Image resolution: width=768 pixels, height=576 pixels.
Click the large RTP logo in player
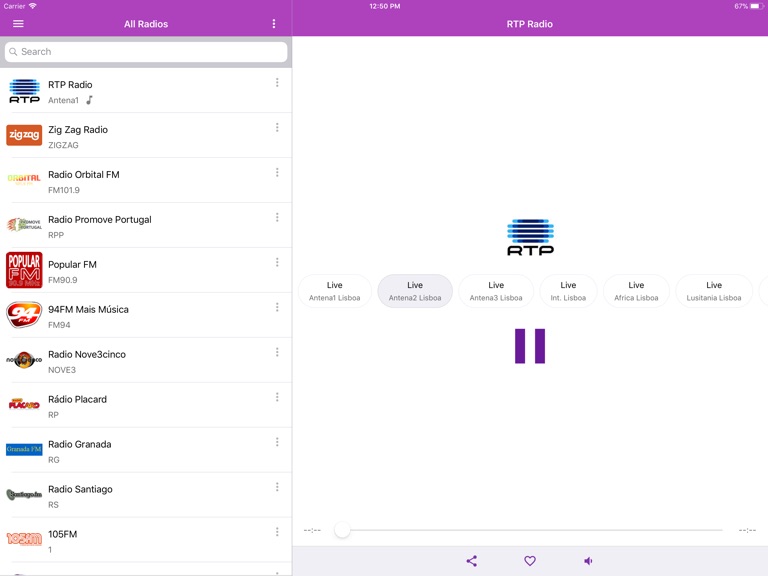click(530, 238)
